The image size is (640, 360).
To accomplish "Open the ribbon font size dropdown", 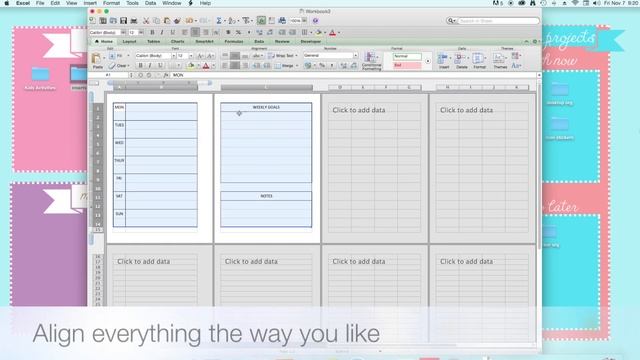I will [191, 56].
